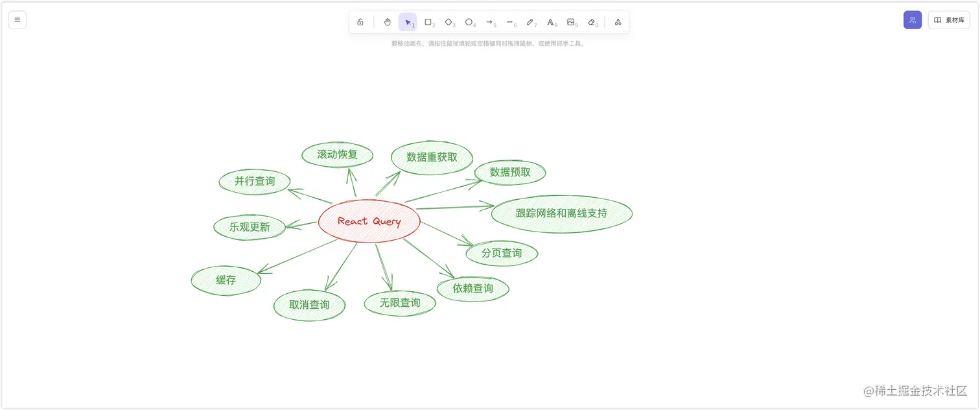
Task: Select the Selection arrow tool
Action: (408, 22)
